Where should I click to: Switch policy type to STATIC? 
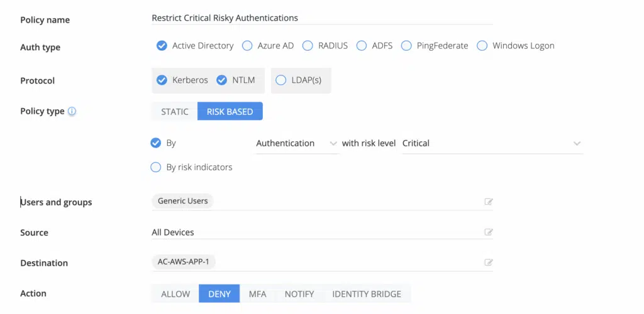coord(174,112)
